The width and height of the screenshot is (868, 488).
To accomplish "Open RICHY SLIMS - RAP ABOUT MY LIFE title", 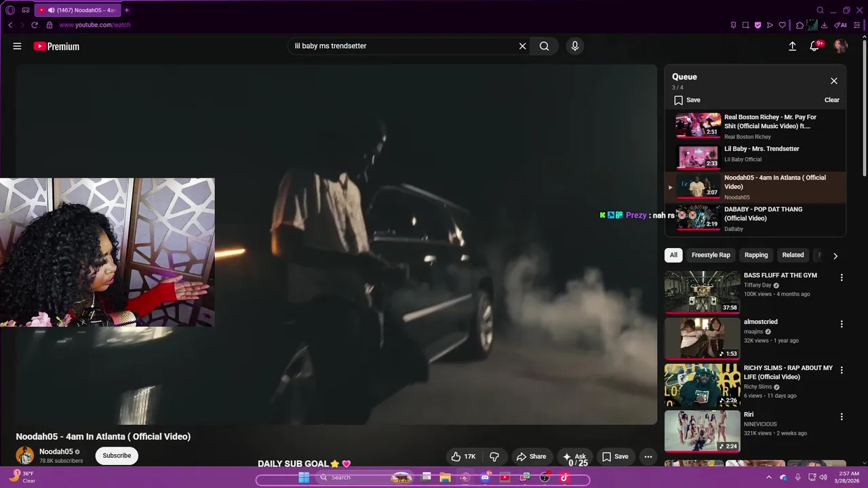I will (x=788, y=372).
